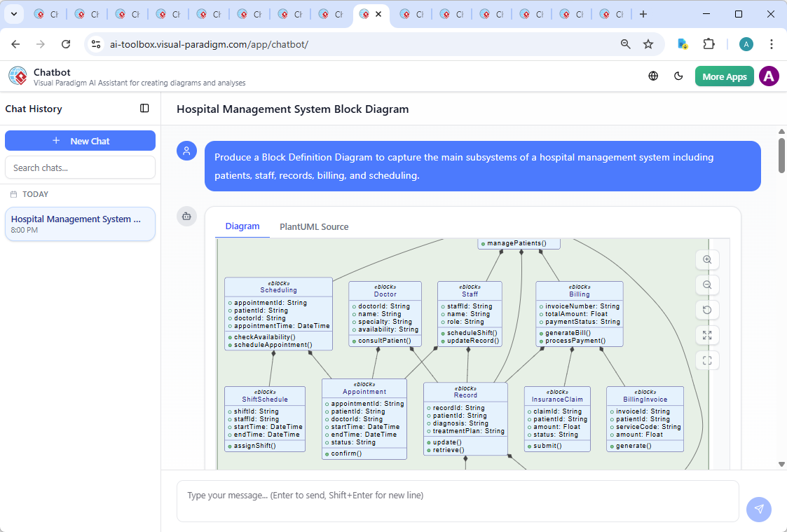Open the language globe selector
The width and height of the screenshot is (787, 532).
point(652,76)
